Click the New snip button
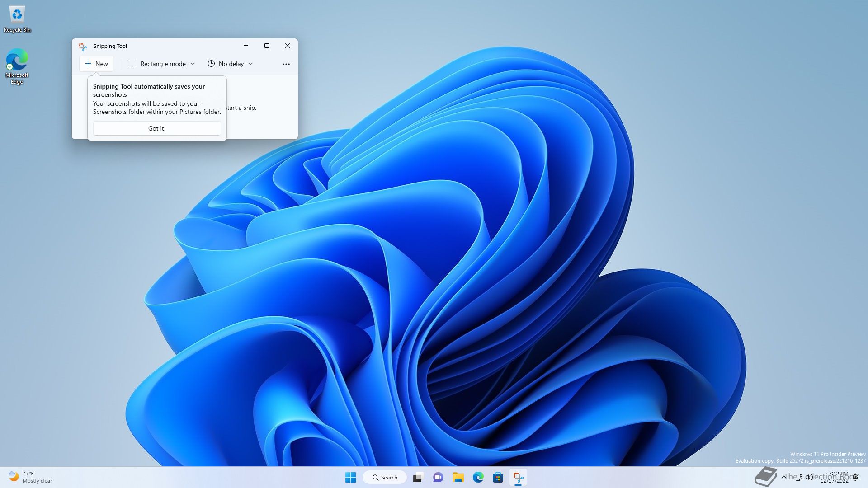 tap(96, 64)
